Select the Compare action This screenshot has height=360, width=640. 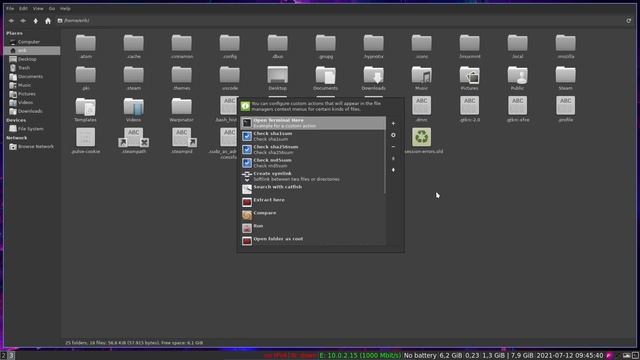313,215
